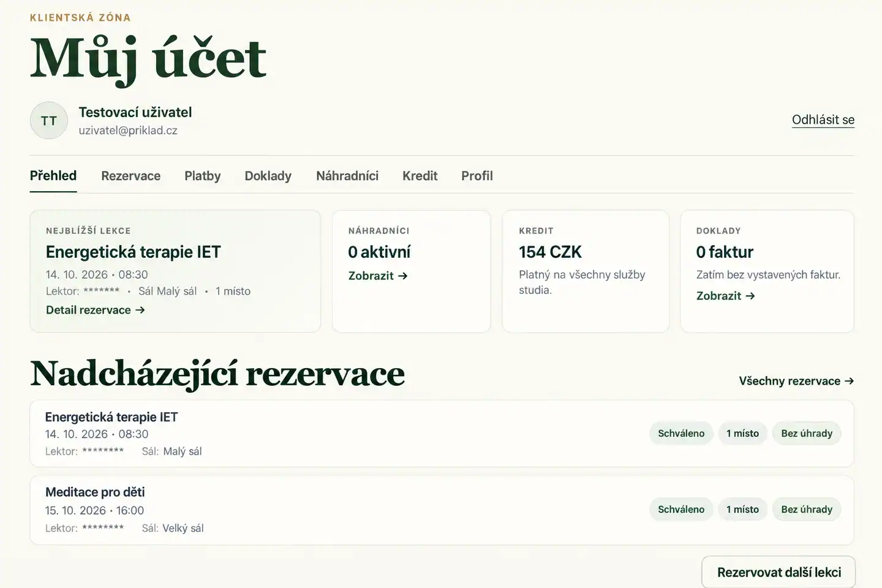Open the Platby tab
Viewport: 882px width, 588px height.
tap(202, 176)
